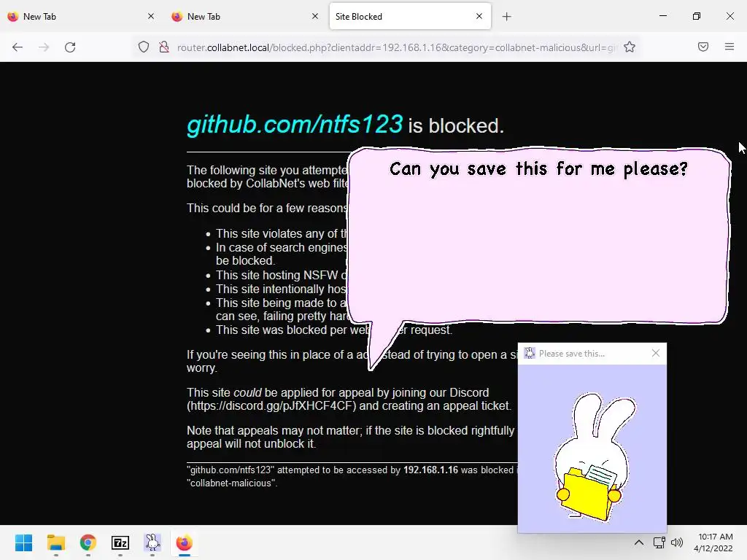Image resolution: width=747 pixels, height=560 pixels.
Task: Go back to the previous page
Action: (x=18, y=47)
